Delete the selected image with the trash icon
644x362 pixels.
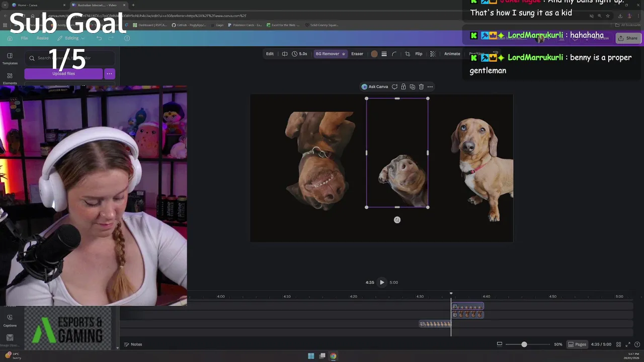[421, 86]
